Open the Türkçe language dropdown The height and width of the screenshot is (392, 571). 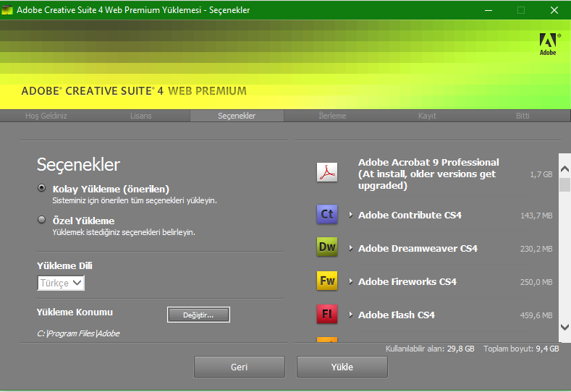61,283
